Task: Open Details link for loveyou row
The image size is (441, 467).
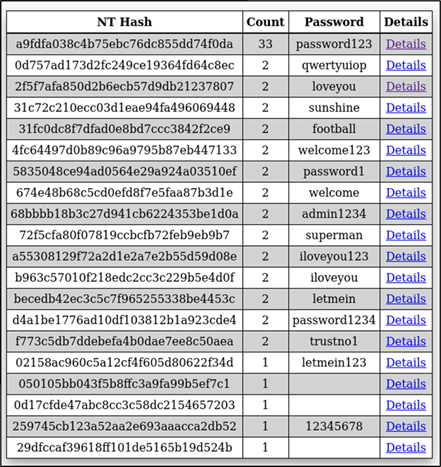Action: (x=406, y=87)
